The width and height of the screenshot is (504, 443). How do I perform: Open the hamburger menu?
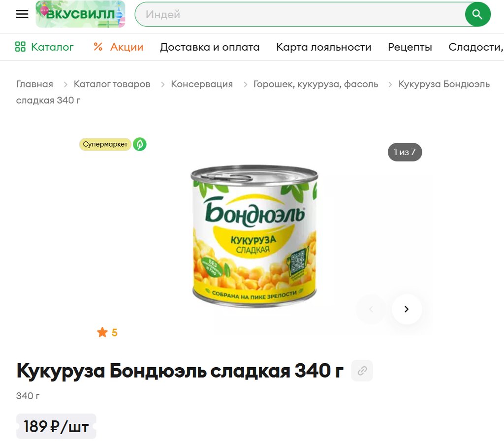click(x=22, y=14)
